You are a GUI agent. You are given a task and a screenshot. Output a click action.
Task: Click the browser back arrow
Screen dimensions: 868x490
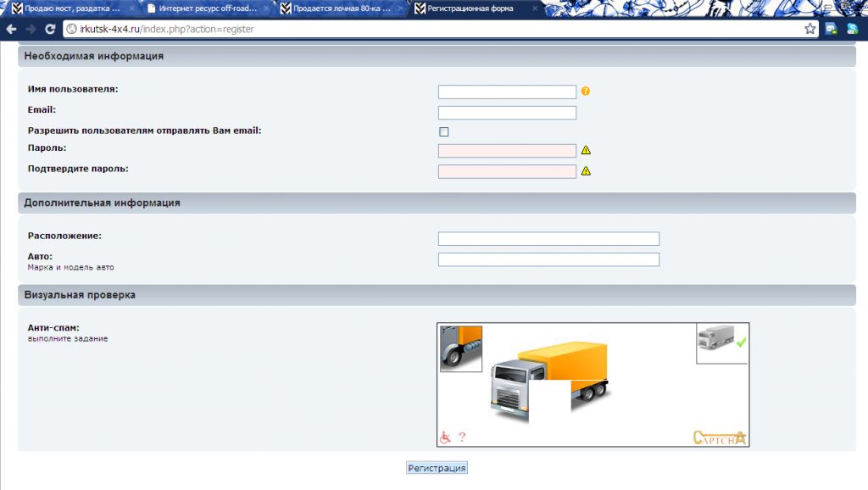(x=11, y=29)
